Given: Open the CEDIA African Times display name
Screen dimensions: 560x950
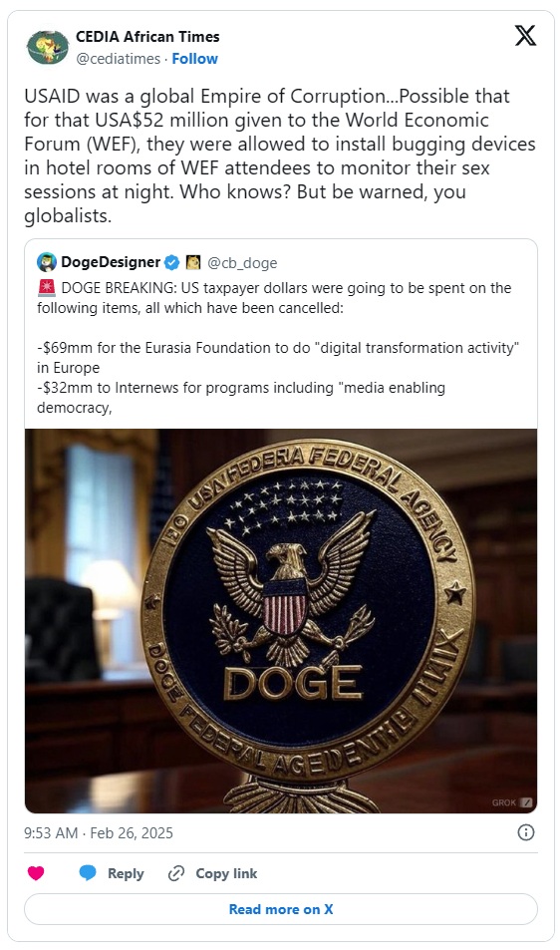Looking at the screenshot, I should point(147,37).
